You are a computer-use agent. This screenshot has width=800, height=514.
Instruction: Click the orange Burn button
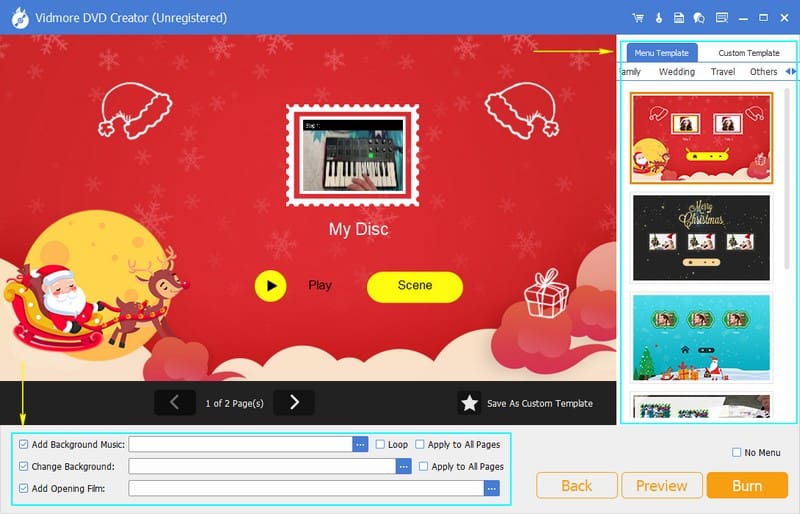[x=747, y=486]
